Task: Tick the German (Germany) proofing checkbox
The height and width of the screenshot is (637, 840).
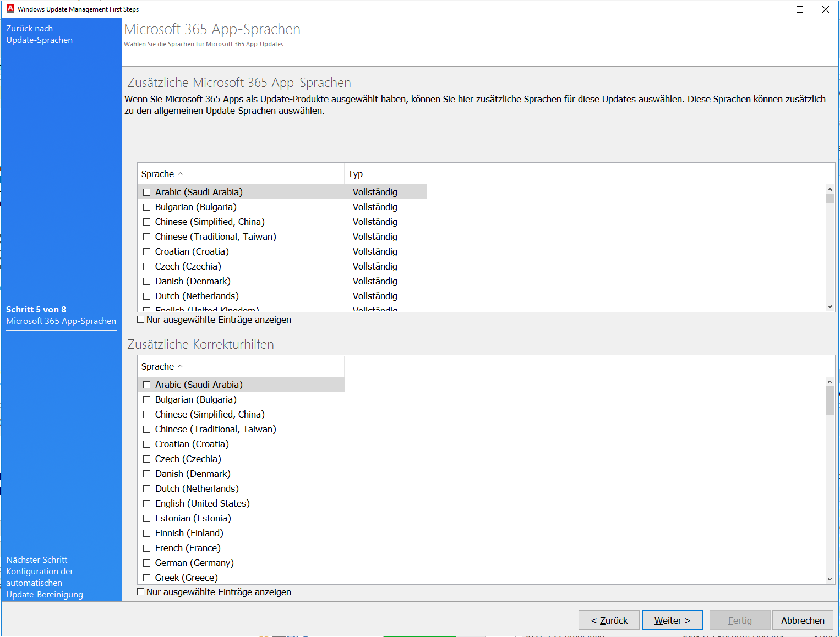Action: 146,563
